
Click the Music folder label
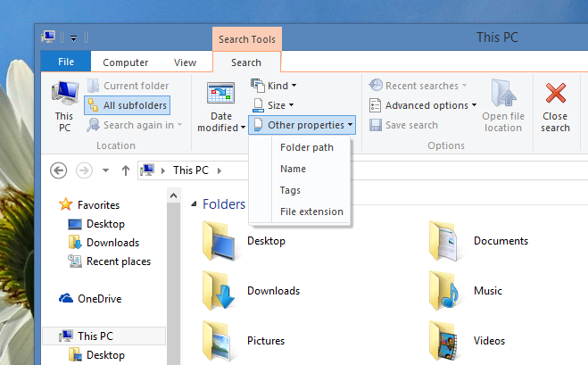(487, 291)
